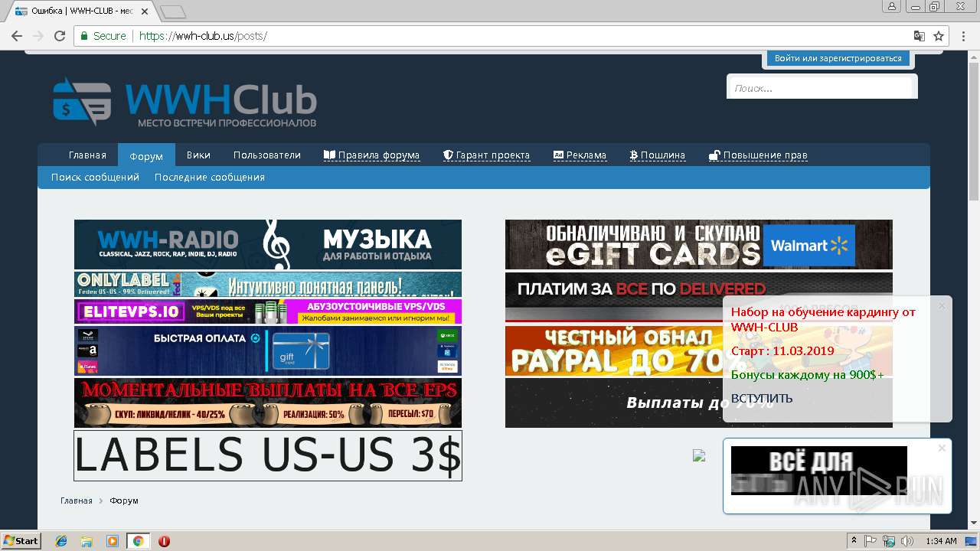The width and height of the screenshot is (980, 551).
Task: Click the LABELS US-US 3$ banner
Action: point(268,455)
